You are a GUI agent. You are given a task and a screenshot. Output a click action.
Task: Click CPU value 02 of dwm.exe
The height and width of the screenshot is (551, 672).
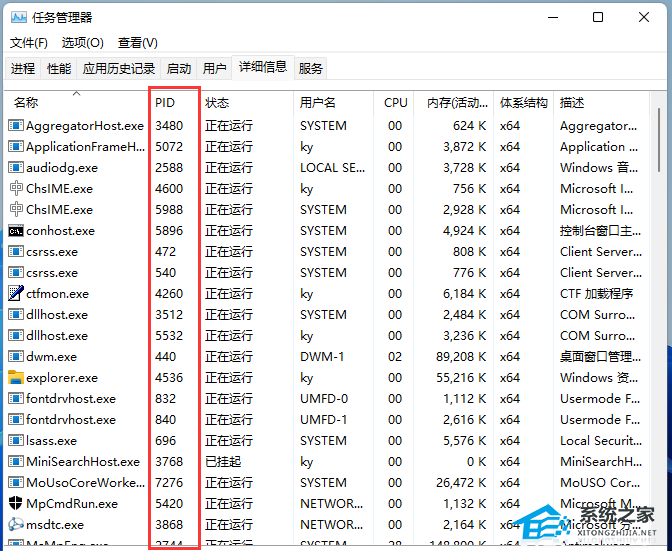coord(395,356)
